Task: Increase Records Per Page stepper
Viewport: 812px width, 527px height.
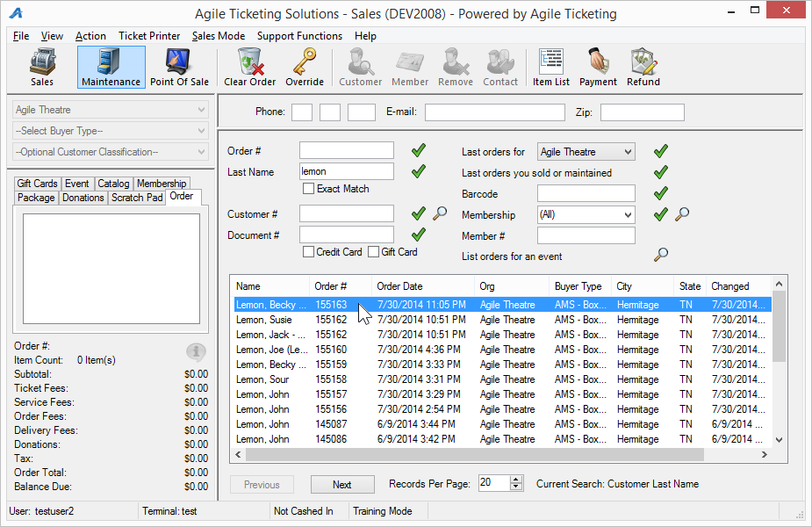Action: [x=516, y=480]
